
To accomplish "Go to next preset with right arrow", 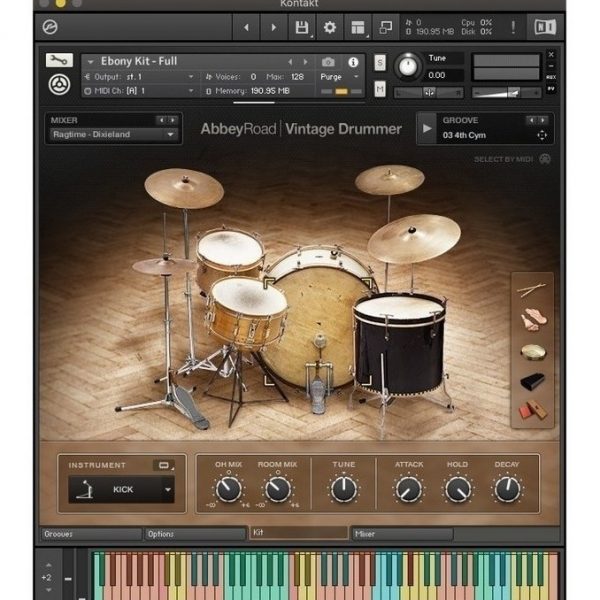I will point(274,27).
